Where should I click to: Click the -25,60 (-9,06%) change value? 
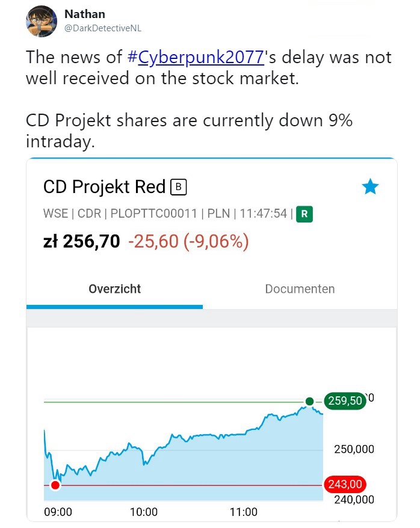(188, 241)
